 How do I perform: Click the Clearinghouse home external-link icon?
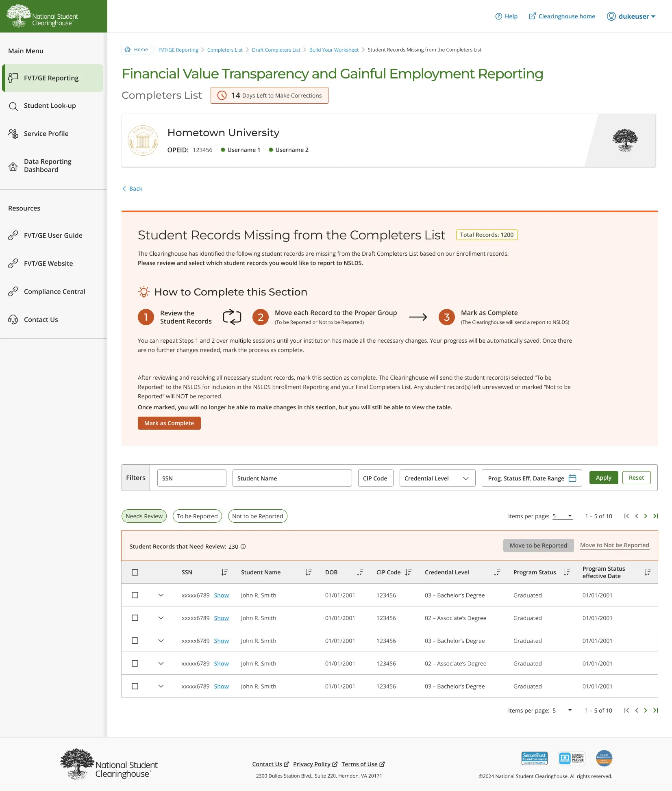pyautogui.click(x=532, y=16)
